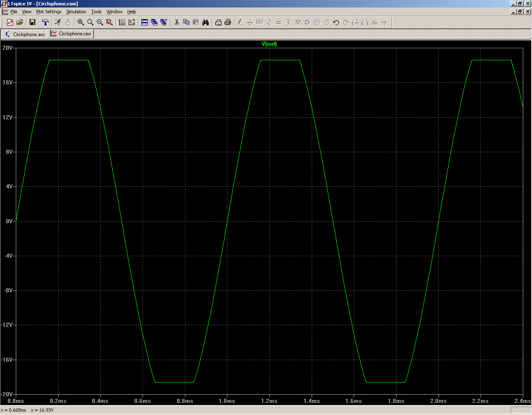
Task: Click the Mirror component icon
Action: pos(365,22)
